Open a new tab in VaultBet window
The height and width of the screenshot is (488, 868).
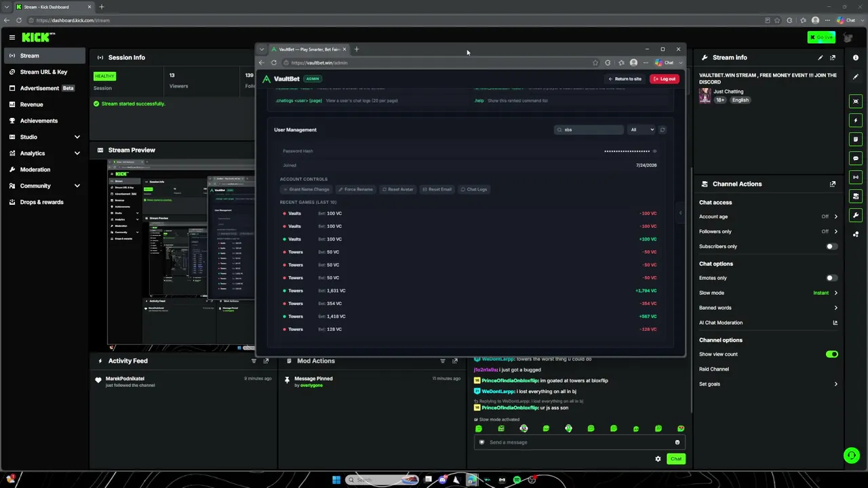pos(356,49)
